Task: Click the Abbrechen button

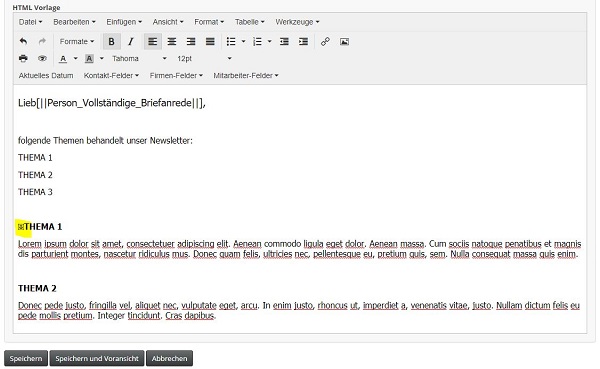Action: [x=170, y=358]
